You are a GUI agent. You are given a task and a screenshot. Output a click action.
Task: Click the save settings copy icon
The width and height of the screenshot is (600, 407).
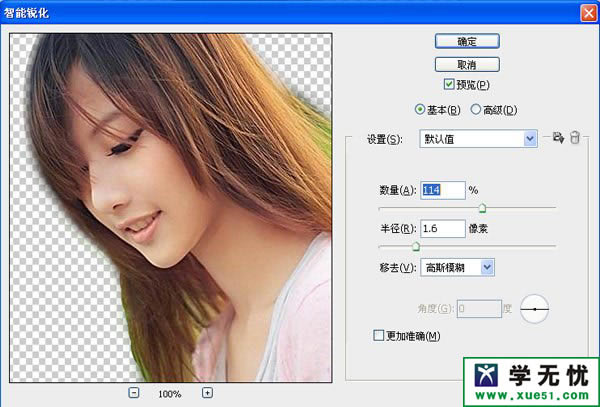tap(558, 138)
